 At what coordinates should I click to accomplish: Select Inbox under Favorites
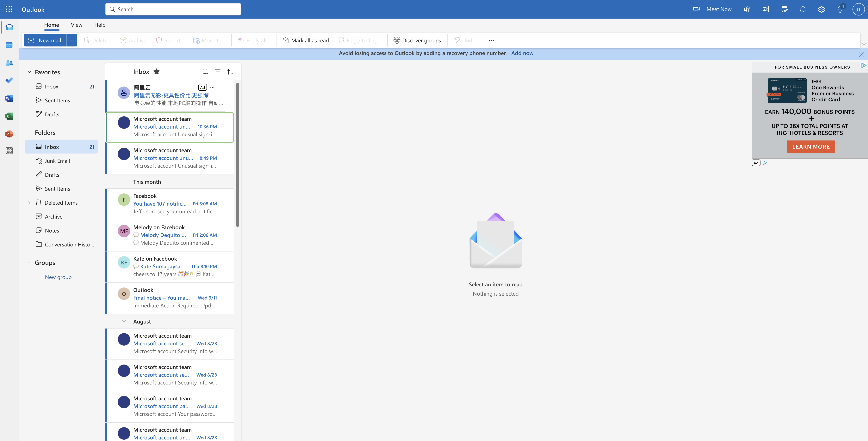pyautogui.click(x=61, y=87)
